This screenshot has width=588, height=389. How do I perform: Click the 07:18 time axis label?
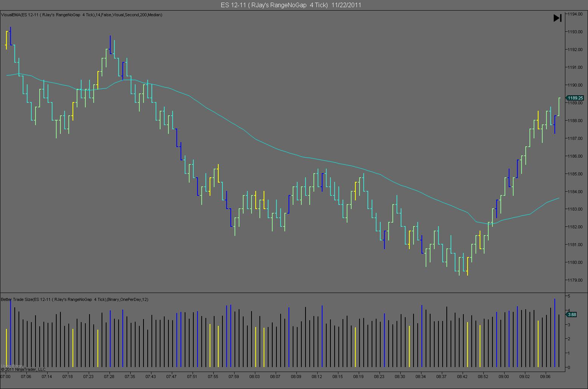68,377
